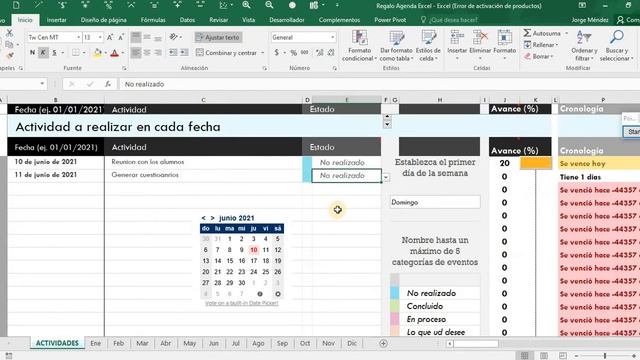Click the font color A icon
Screen dimensions: 640x360
click(114, 53)
